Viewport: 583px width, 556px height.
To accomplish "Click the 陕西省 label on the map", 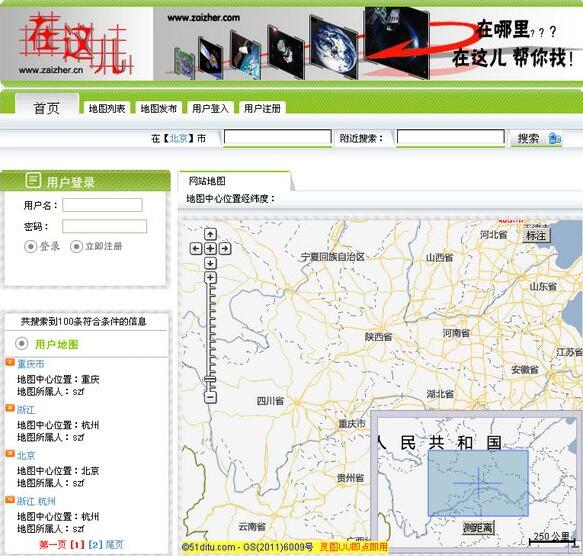I will click(x=379, y=337).
